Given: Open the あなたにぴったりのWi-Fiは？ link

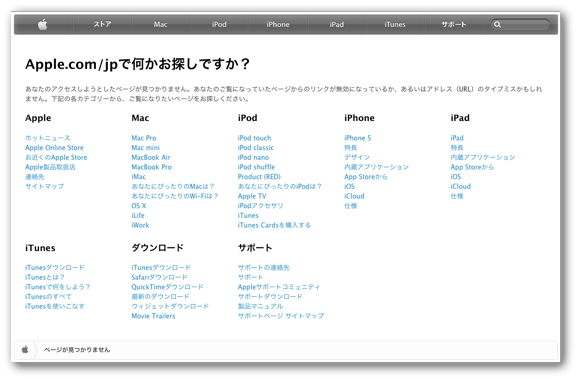Looking at the screenshot, I should pos(175,196).
